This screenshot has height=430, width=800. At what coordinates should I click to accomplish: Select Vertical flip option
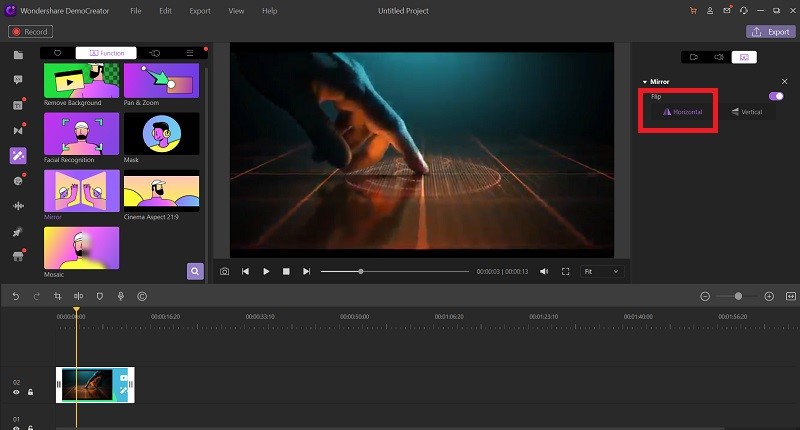747,112
